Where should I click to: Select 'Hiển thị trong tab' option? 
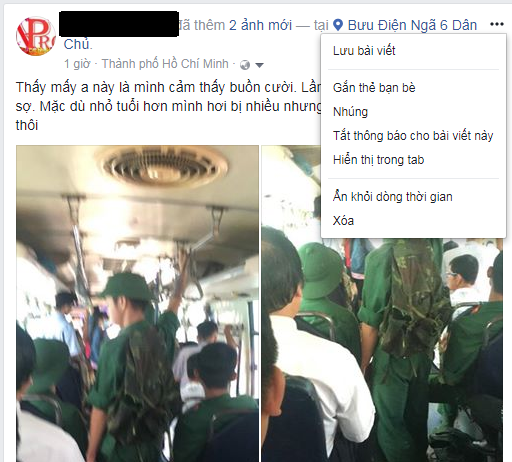coord(378,160)
